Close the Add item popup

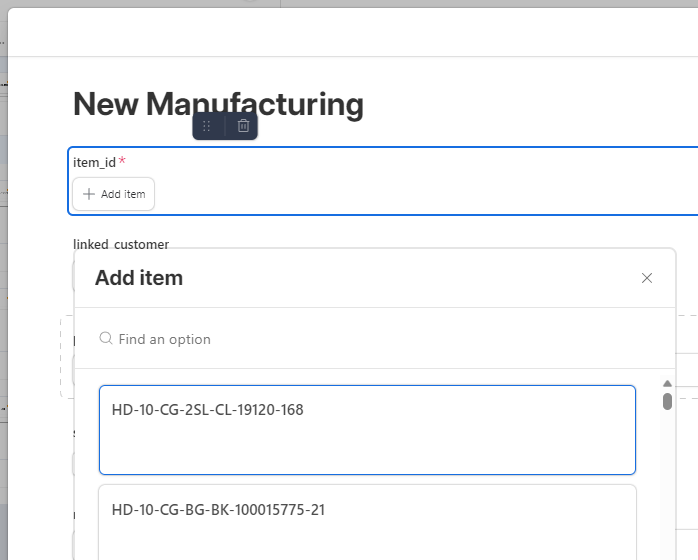pos(647,278)
